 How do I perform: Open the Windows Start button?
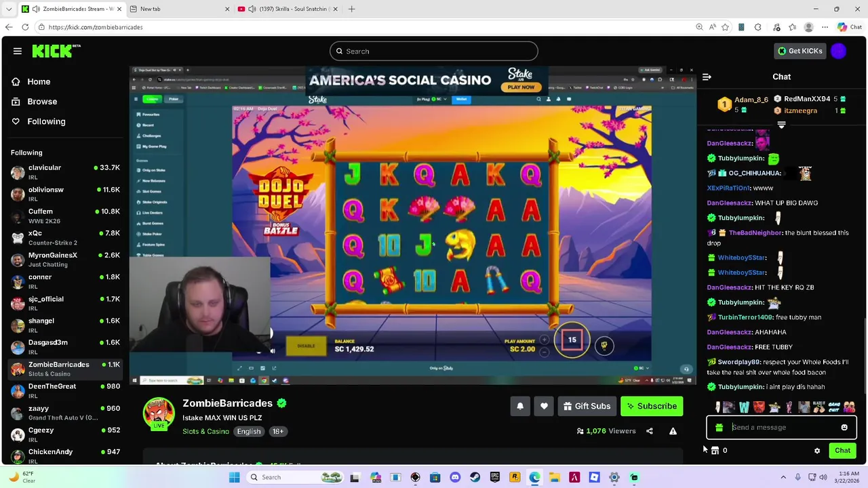click(x=235, y=477)
